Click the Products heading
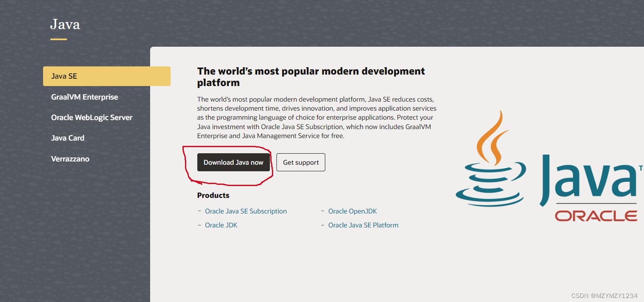 pyautogui.click(x=213, y=195)
